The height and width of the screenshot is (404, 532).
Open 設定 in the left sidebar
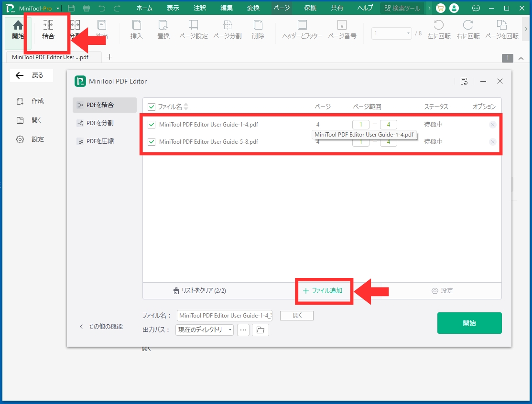coord(31,139)
